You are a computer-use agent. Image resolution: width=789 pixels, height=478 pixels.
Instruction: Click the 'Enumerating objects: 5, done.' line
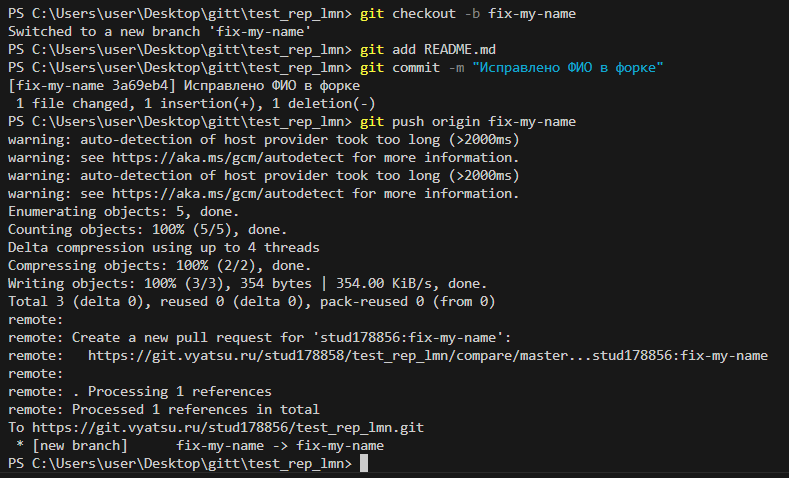pyautogui.click(x=123, y=212)
